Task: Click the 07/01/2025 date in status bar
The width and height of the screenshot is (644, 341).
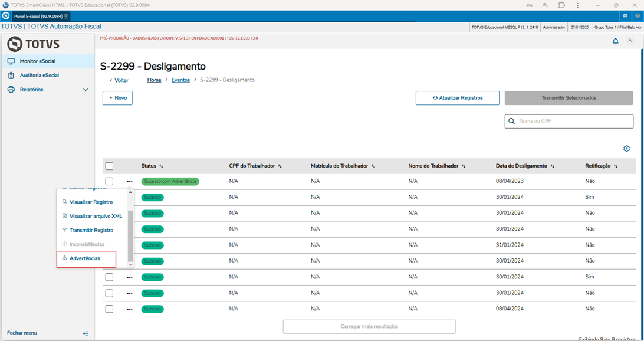Action: tap(580, 28)
